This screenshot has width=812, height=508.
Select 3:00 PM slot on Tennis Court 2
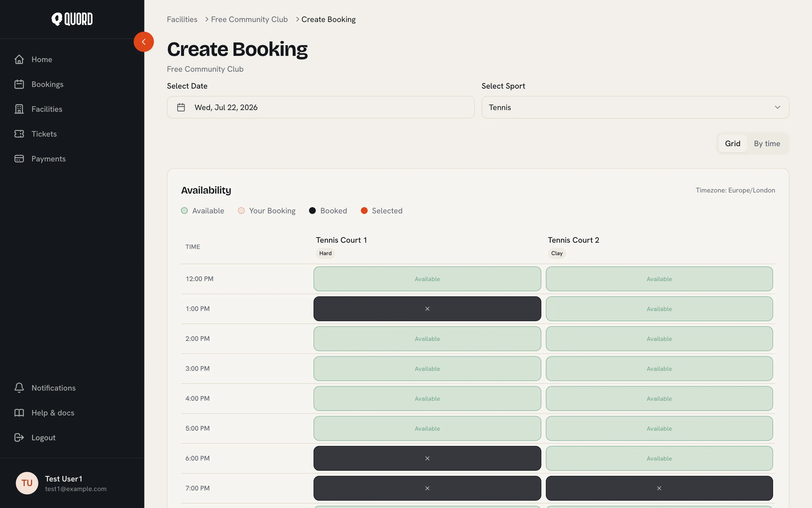pyautogui.click(x=659, y=369)
